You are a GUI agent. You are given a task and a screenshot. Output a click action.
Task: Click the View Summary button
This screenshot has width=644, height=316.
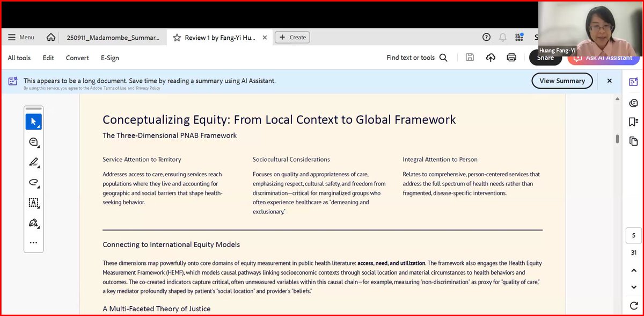(x=562, y=81)
